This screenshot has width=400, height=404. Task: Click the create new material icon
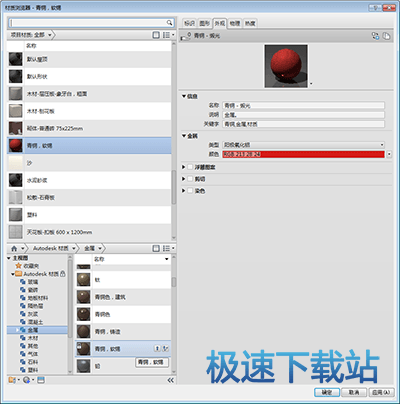(28, 380)
